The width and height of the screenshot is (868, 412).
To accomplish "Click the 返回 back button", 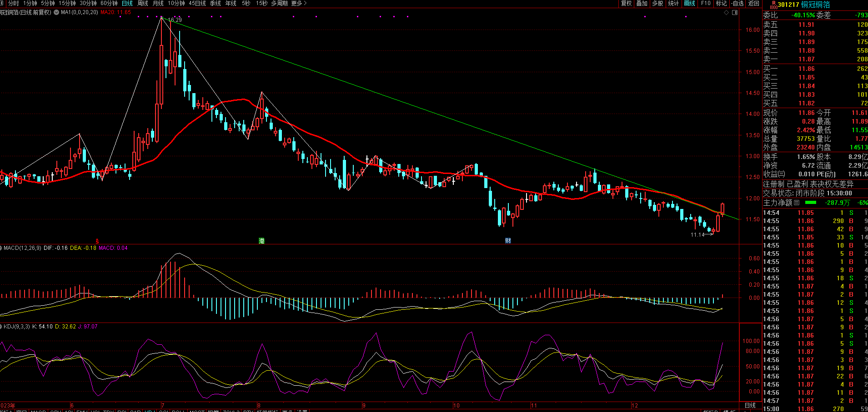I will pyautogui.click(x=754, y=3).
